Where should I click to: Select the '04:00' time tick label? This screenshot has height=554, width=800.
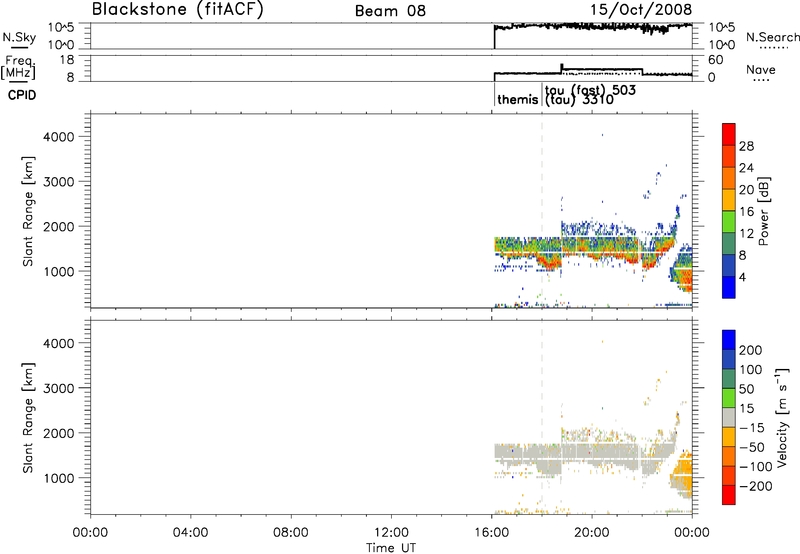coord(190,532)
